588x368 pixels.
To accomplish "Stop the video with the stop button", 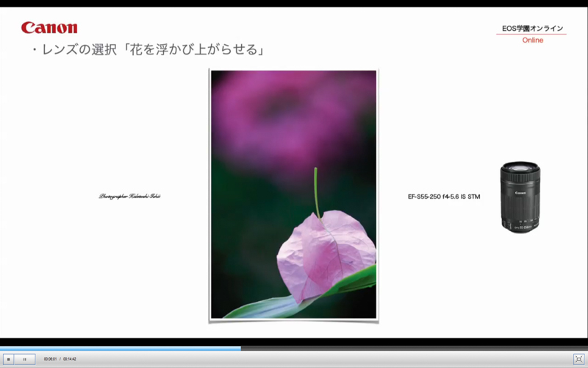I will [x=9, y=359].
